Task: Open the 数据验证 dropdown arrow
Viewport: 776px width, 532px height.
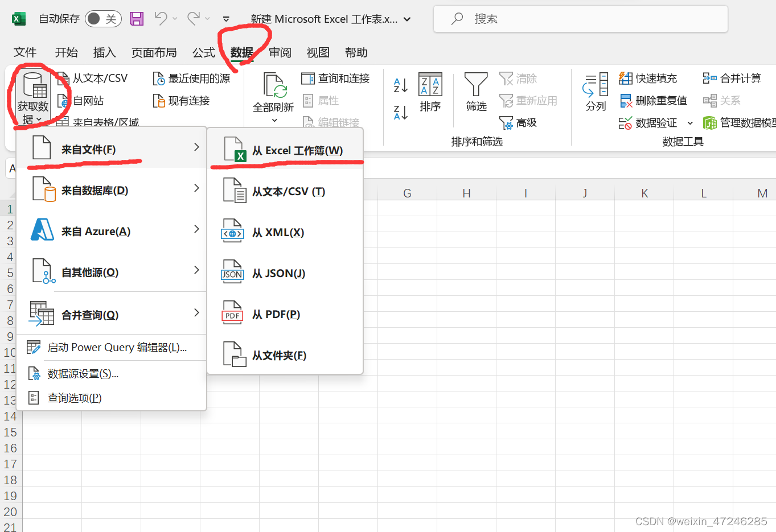Action: 690,123
